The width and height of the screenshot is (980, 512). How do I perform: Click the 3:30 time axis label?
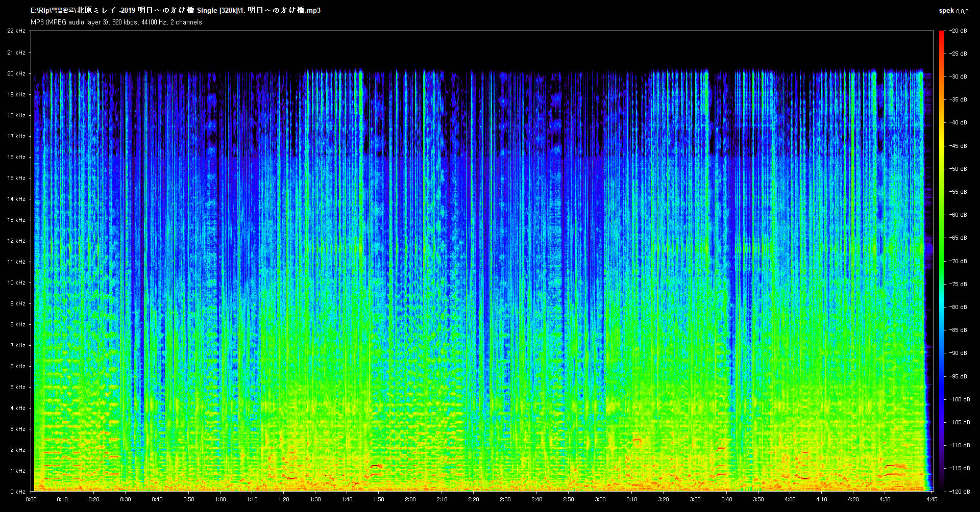(x=695, y=499)
